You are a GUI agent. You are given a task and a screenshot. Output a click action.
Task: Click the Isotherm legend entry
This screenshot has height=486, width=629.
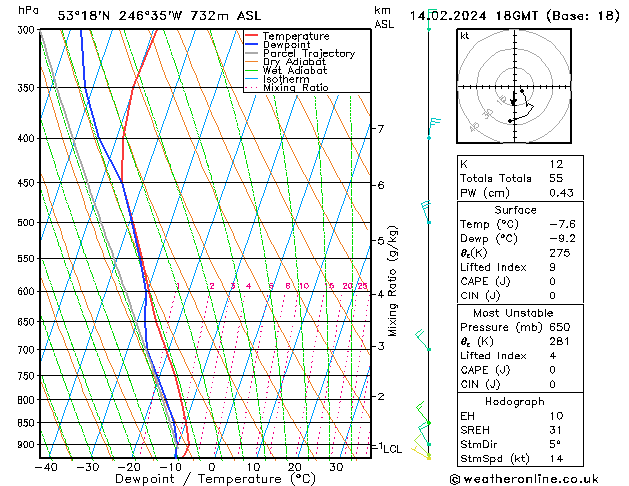(x=286, y=79)
